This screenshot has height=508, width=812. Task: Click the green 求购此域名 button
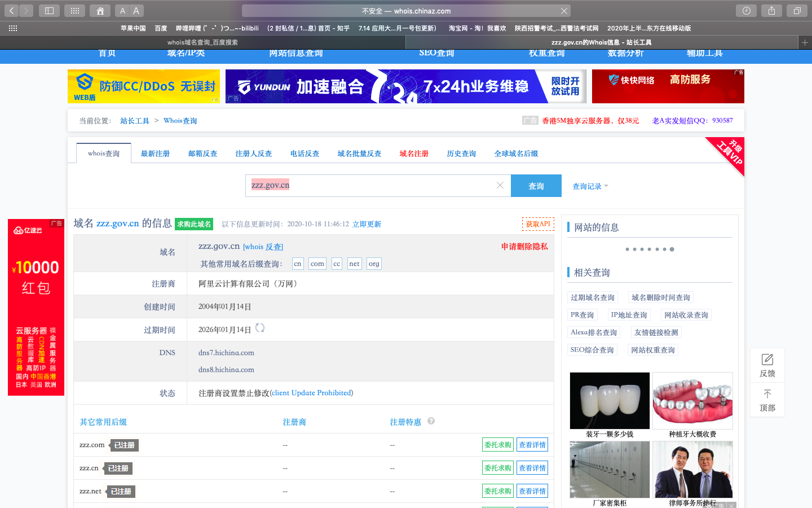[194, 224]
